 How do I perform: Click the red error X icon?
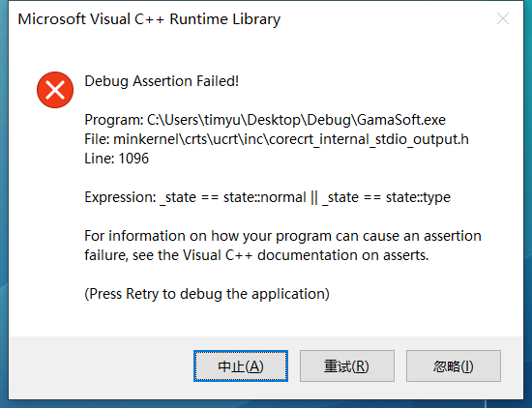[55, 90]
